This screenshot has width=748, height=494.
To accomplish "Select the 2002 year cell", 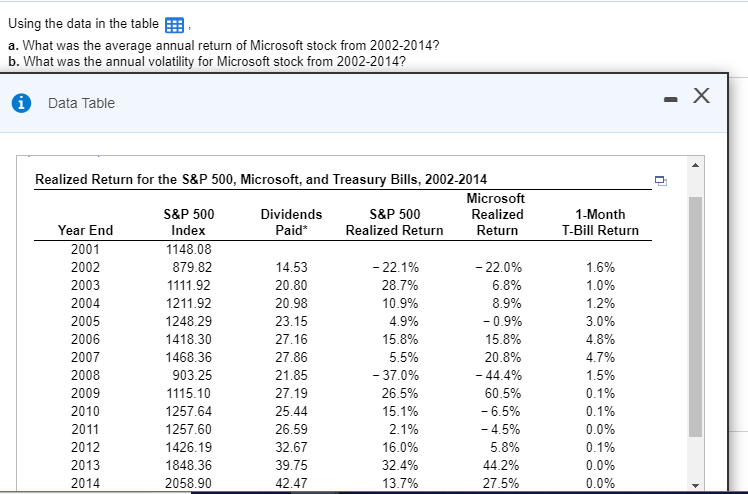I will click(85, 268).
